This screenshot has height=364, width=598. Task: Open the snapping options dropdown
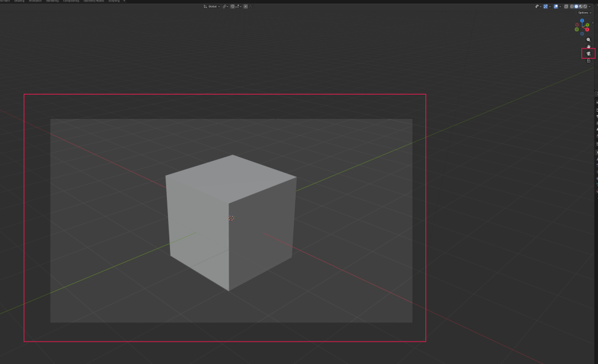(238, 6)
